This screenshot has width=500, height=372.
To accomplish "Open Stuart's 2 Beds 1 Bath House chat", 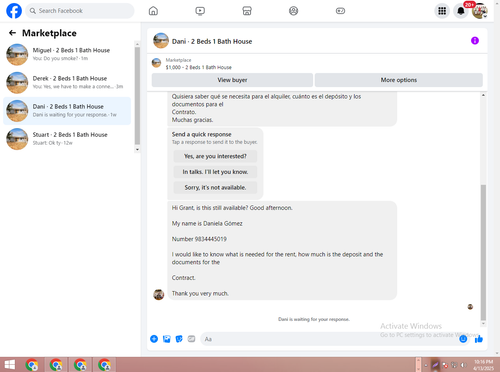I will pos(67,139).
